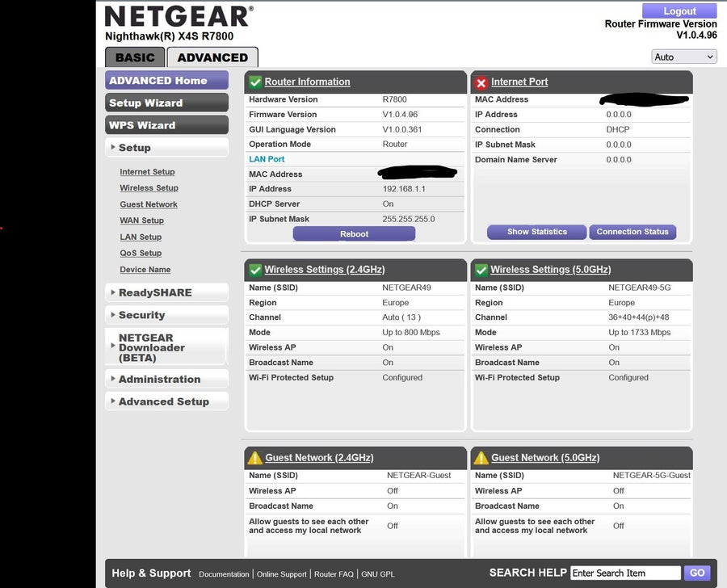727x588 pixels.
Task: Click the Enter Search Item field
Action: [625, 573]
